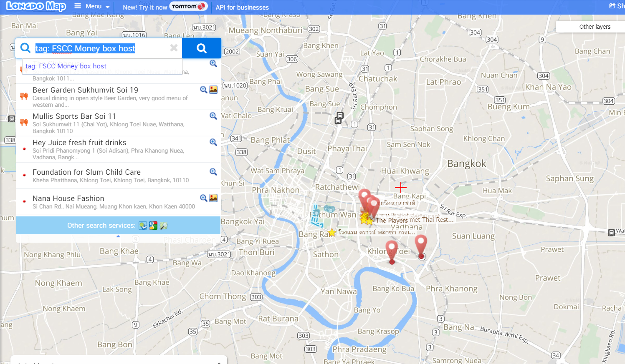Open first other search service icon
The width and height of the screenshot is (625, 364).
click(143, 226)
